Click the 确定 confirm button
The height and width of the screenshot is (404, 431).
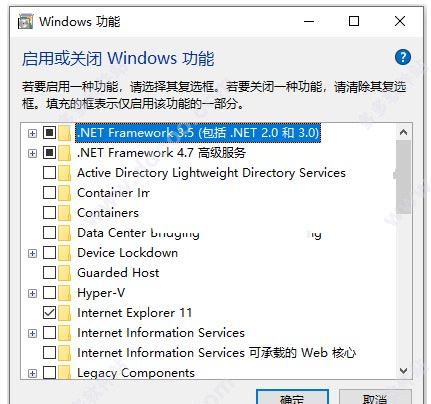(x=292, y=397)
